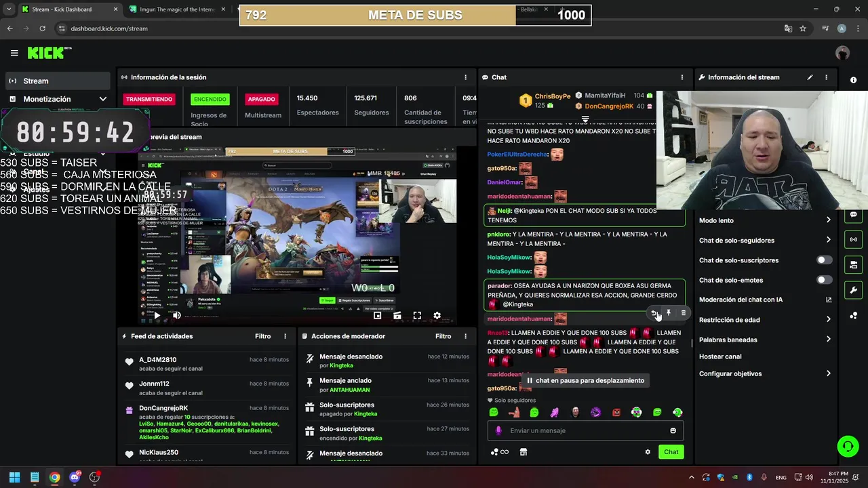Open the user profile avatar in the top right

click(x=842, y=53)
